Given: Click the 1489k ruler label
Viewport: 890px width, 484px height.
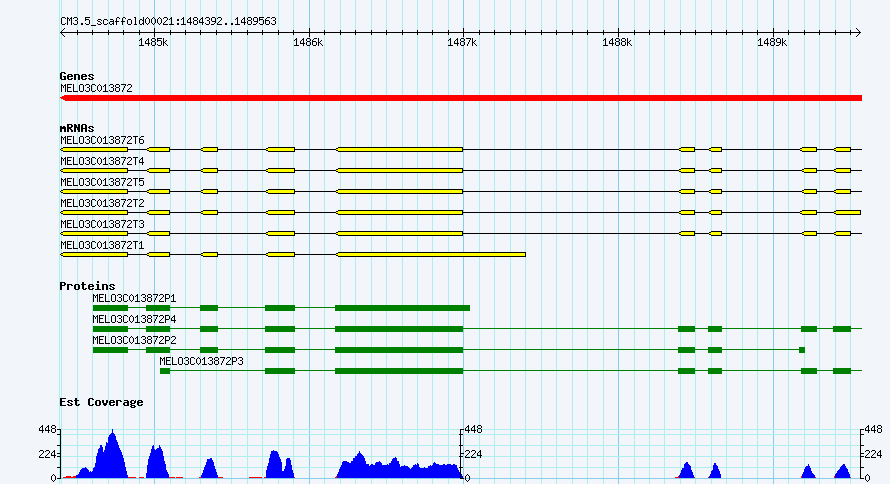Looking at the screenshot, I should pyautogui.click(x=772, y=43).
